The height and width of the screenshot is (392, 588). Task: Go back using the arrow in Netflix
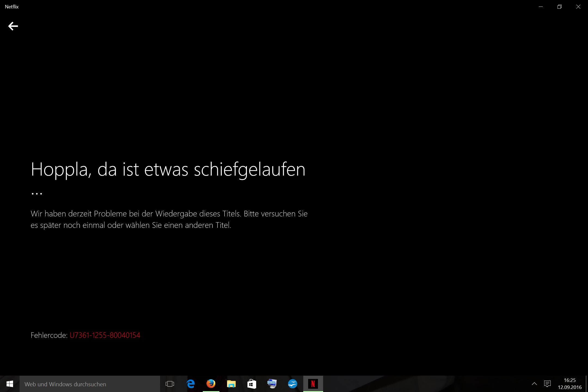coord(13,26)
